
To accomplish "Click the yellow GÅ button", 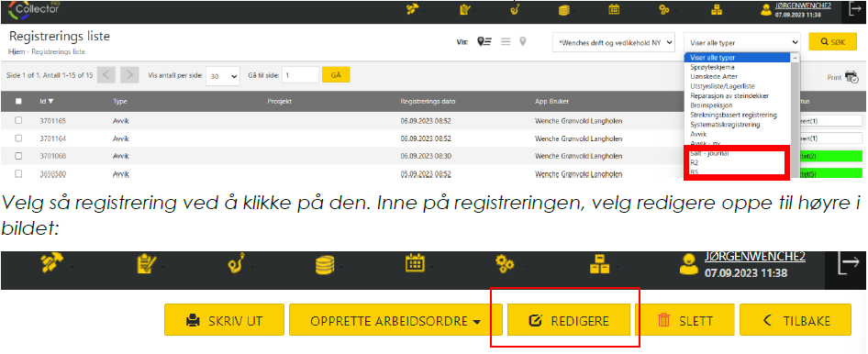I will pyautogui.click(x=336, y=74).
